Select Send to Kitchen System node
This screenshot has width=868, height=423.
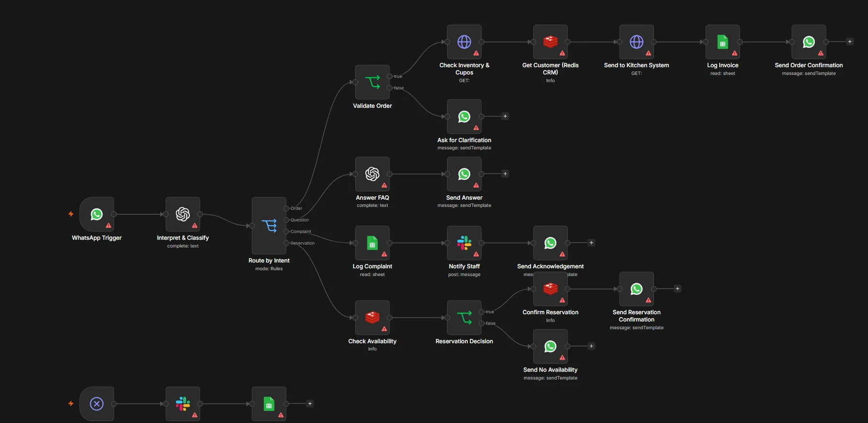[x=637, y=42]
